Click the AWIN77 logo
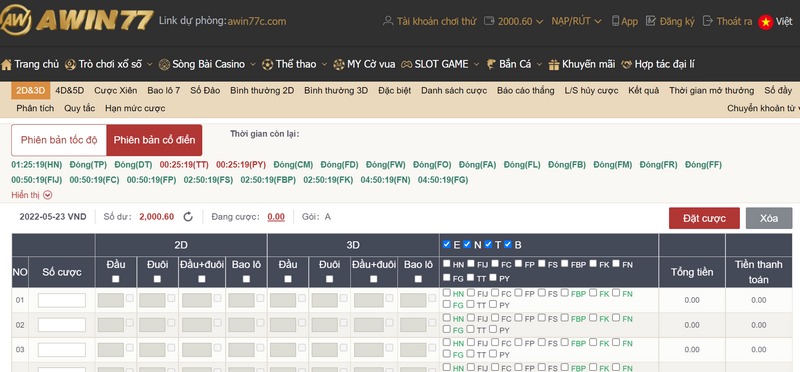 pyautogui.click(x=77, y=20)
